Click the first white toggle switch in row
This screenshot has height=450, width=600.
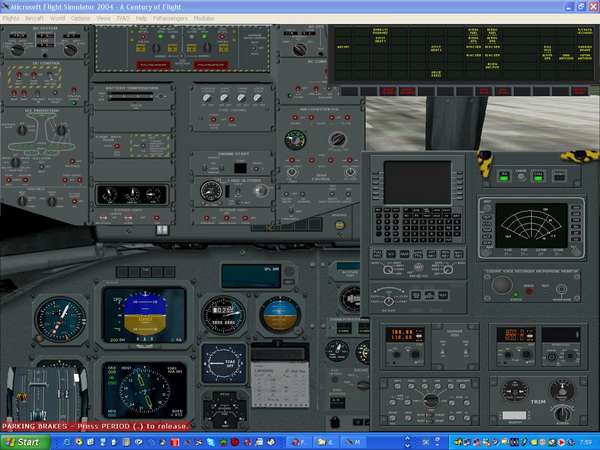click(x=207, y=98)
